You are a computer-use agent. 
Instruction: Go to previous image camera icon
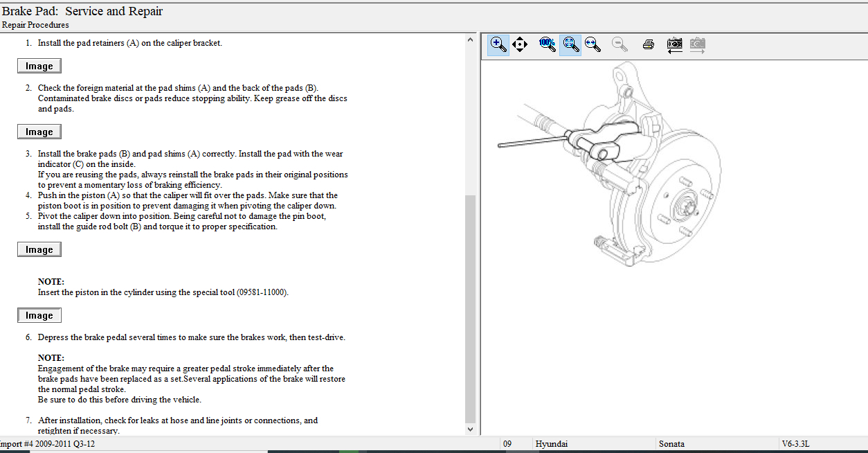674,45
